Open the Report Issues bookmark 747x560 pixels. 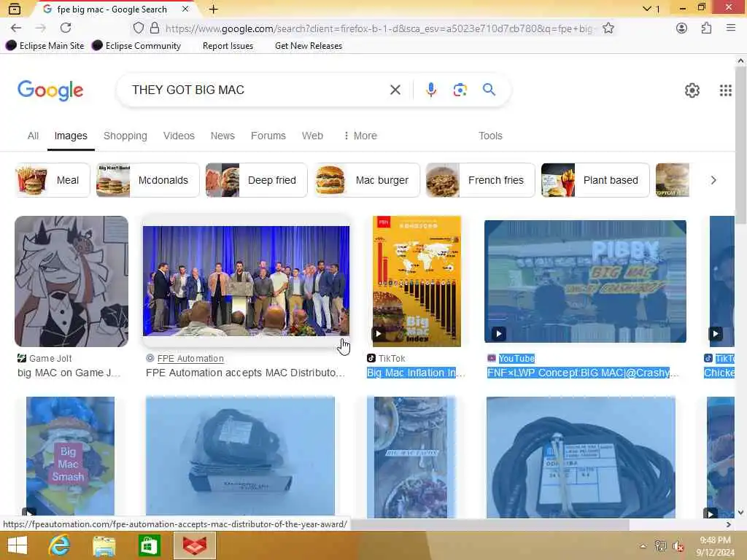point(228,46)
